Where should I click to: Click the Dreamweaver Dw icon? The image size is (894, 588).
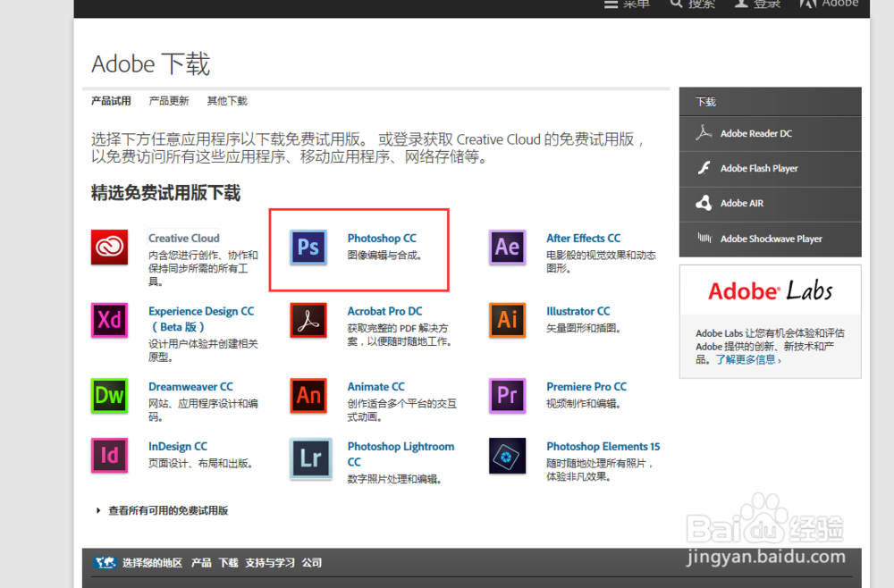109,395
